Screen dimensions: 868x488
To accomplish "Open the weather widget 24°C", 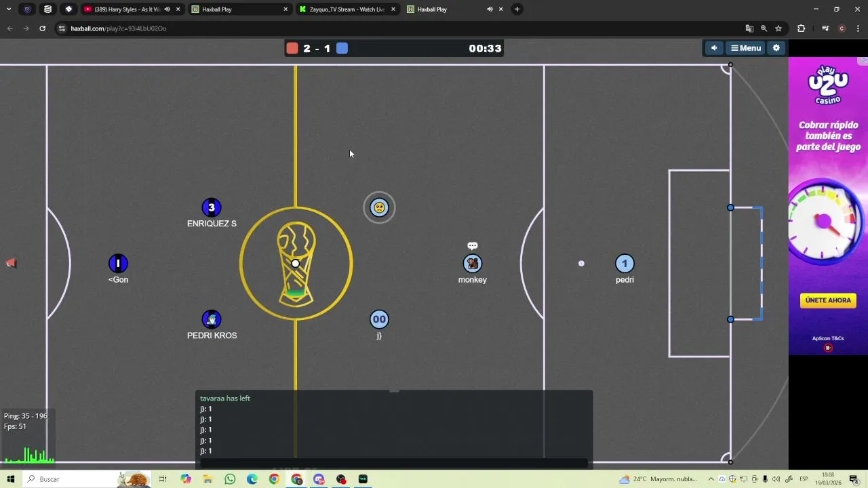I will 658,479.
